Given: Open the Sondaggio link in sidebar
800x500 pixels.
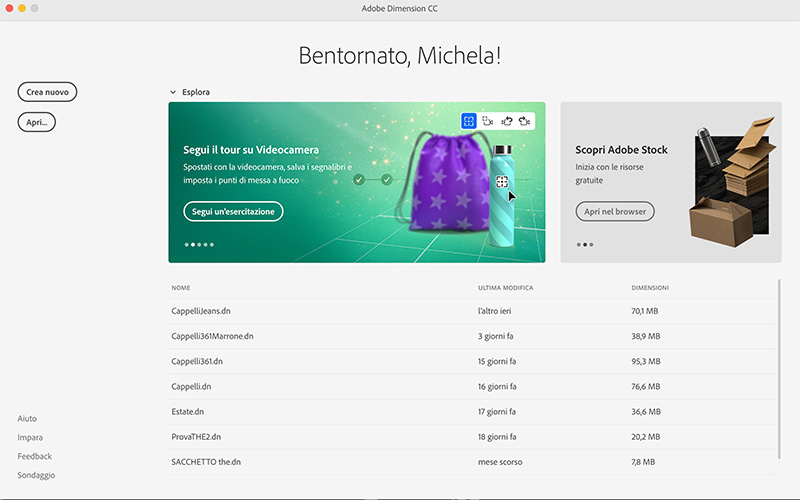Looking at the screenshot, I should coord(36,475).
